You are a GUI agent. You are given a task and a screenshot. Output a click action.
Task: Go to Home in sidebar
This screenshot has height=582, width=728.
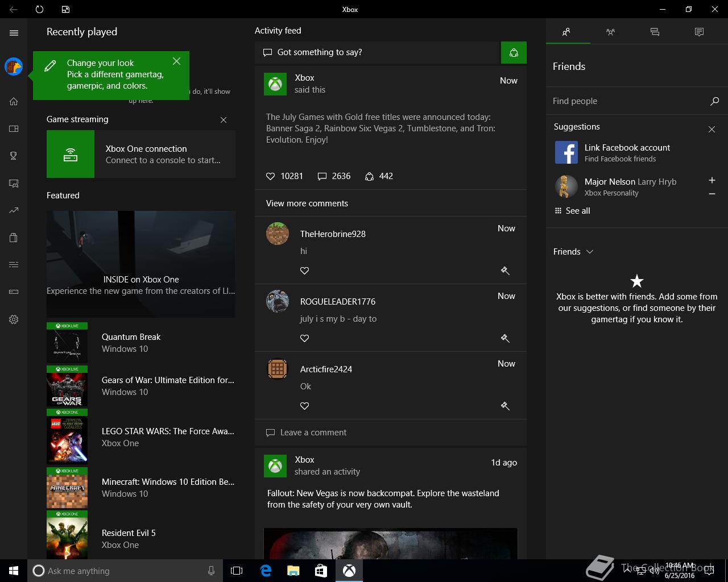click(14, 101)
